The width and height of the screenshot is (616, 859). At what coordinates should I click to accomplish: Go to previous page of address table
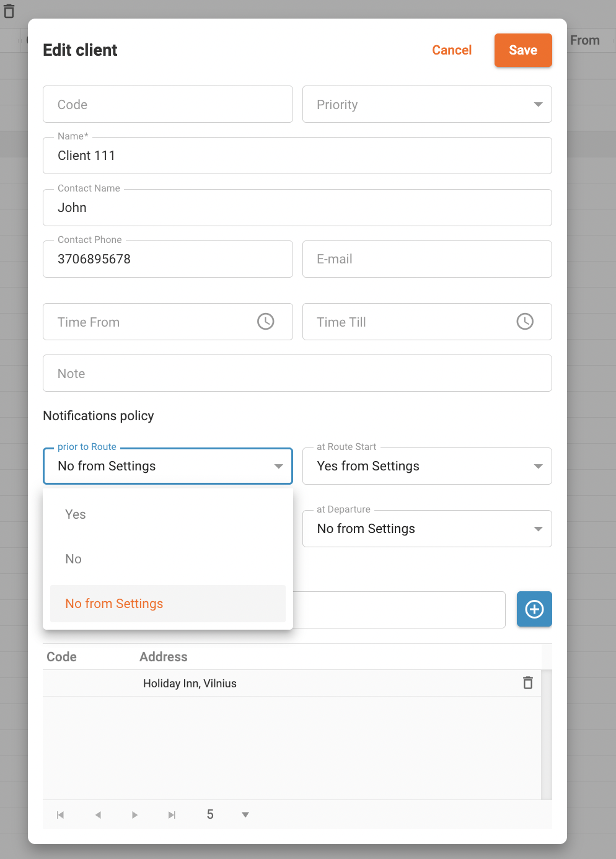tap(98, 815)
